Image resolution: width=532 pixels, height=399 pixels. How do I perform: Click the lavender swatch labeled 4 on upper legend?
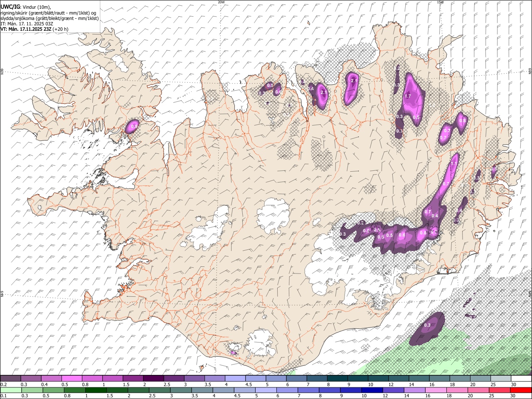pyautogui.click(x=235, y=378)
